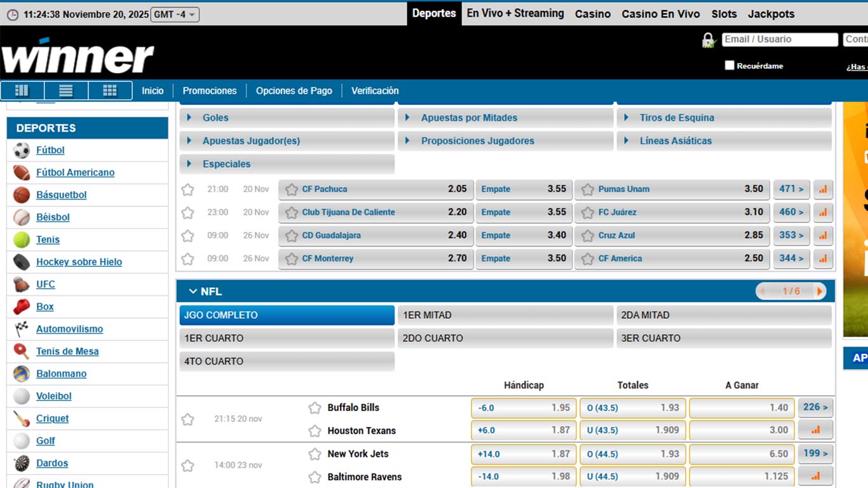Click the Tenis ball icon in sidebar
This screenshot has width=868, height=488.
22,240
